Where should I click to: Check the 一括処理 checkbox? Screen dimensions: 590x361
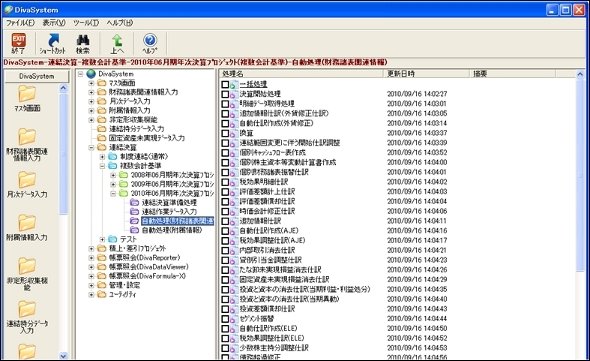(225, 84)
